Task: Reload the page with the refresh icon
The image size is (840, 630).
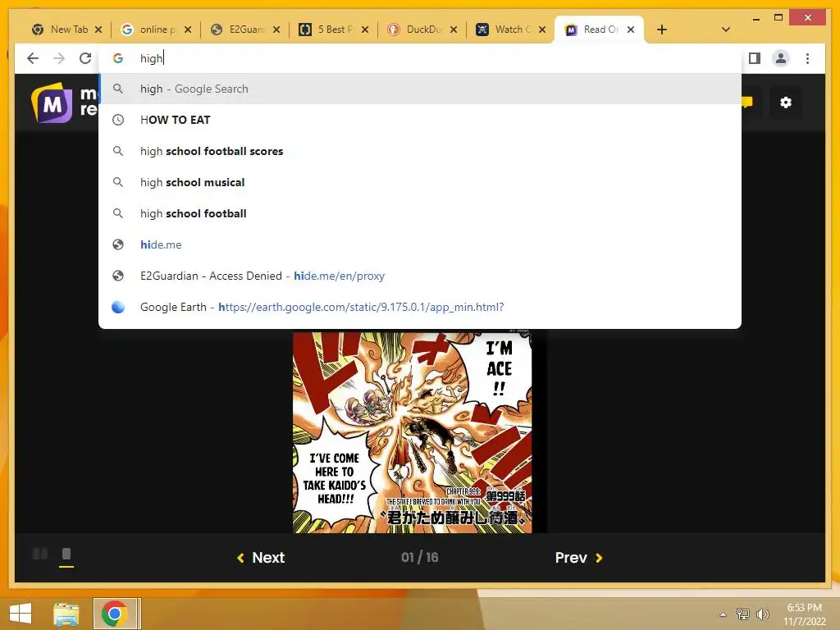Action: tap(85, 58)
